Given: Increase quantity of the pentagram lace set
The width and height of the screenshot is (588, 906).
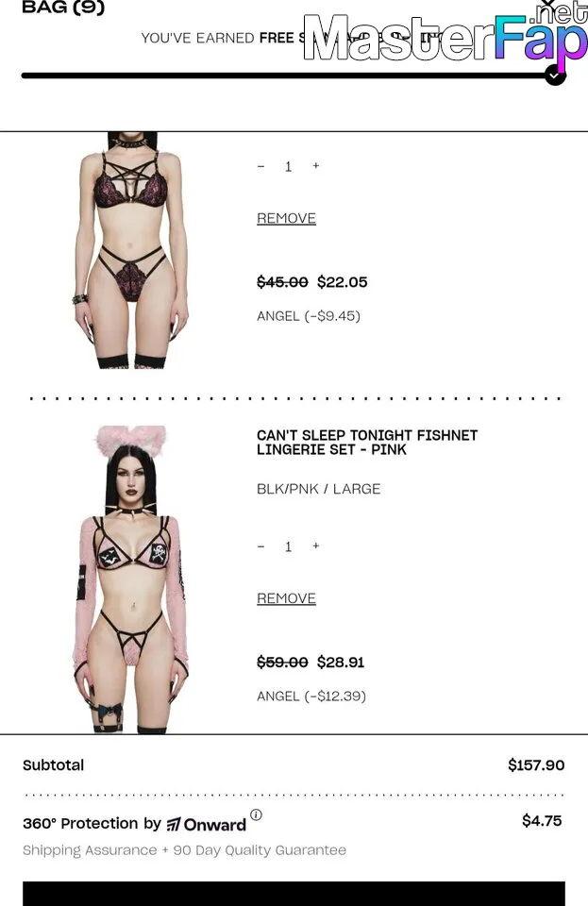Looking at the screenshot, I should pos(316,166).
